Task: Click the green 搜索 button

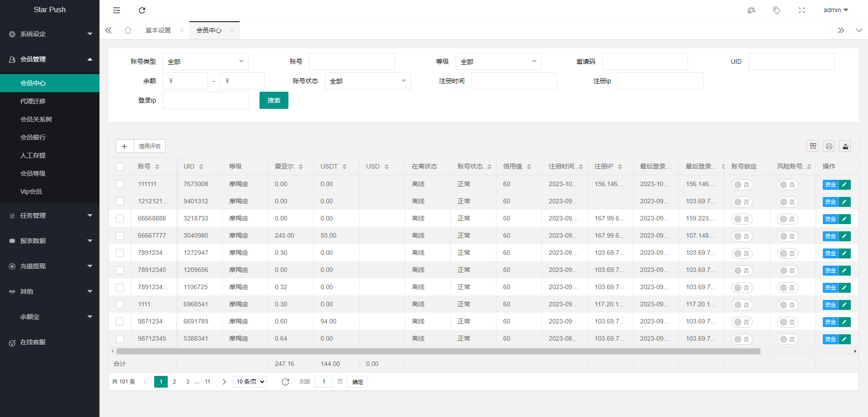Action: (x=274, y=100)
